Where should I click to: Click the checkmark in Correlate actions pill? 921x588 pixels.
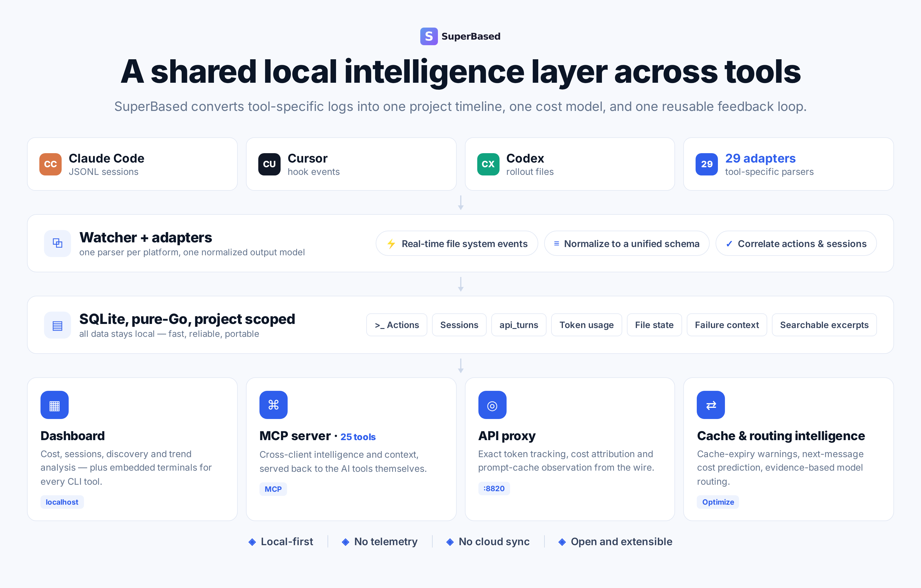pos(729,244)
